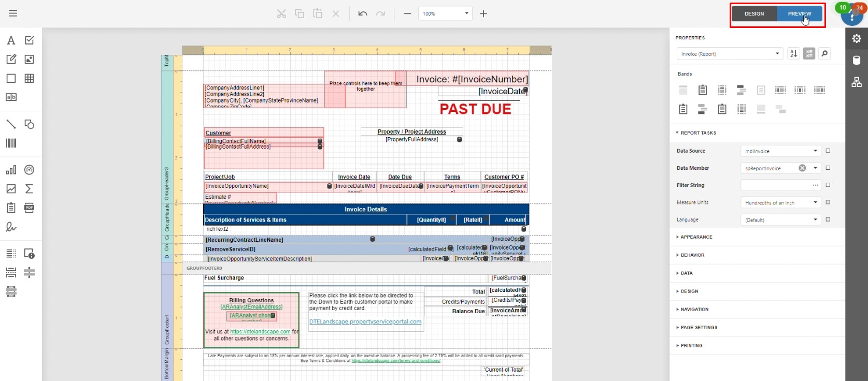Open the Invoice (Report) element dropdown
Image resolution: width=868 pixels, height=381 pixels.
[x=730, y=54]
